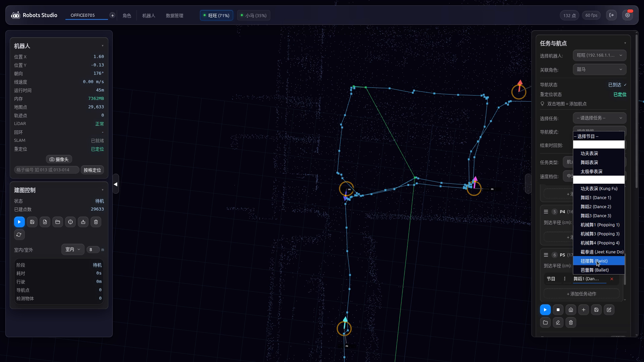
Task: Remove the 舞蹈1 action with red X
Action: (612, 279)
